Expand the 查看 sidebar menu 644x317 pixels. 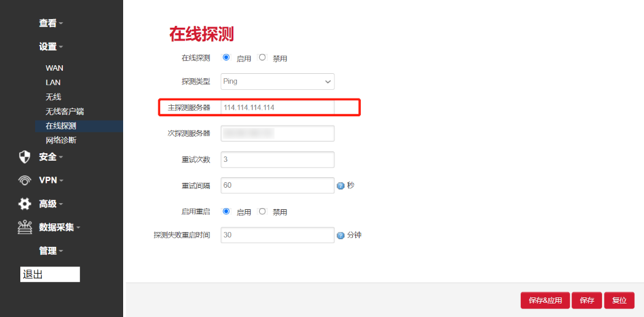pyautogui.click(x=50, y=23)
